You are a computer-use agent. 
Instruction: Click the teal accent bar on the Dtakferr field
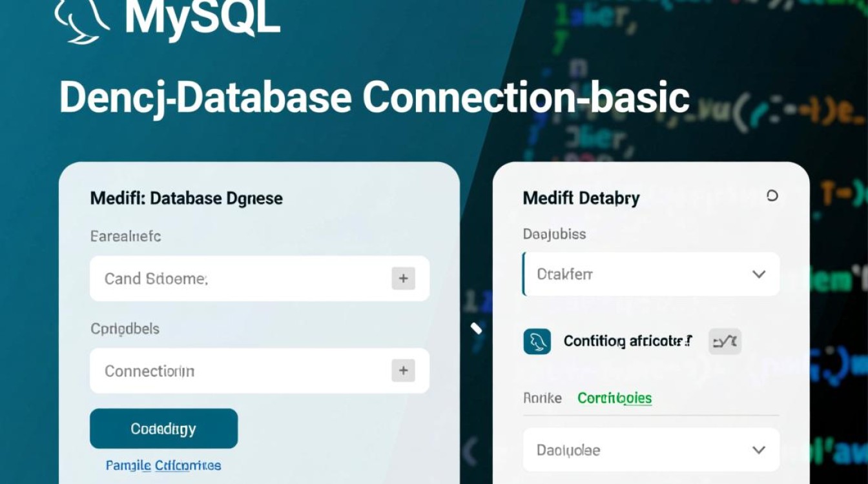coord(525,274)
